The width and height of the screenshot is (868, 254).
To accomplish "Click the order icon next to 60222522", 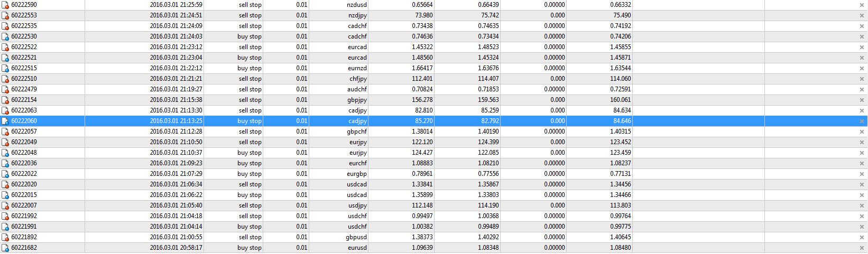I will coord(5,47).
